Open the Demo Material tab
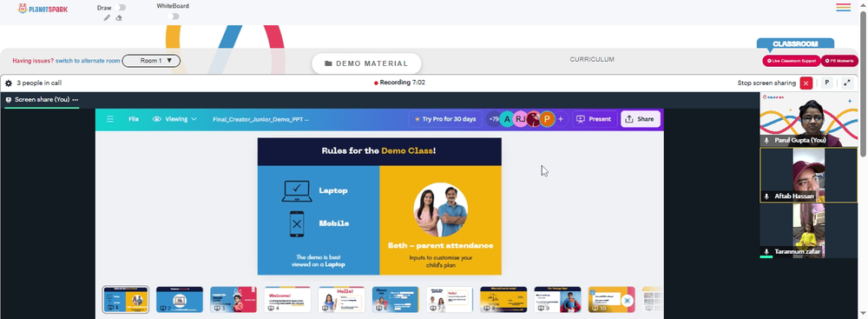The image size is (868, 319). 366,63
